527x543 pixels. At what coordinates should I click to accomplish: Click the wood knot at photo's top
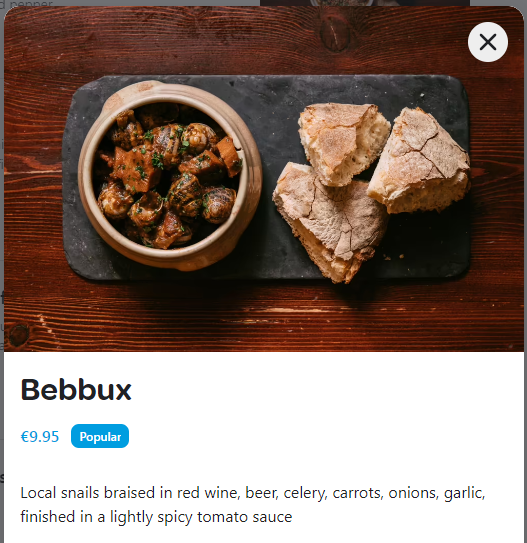(x=334, y=32)
